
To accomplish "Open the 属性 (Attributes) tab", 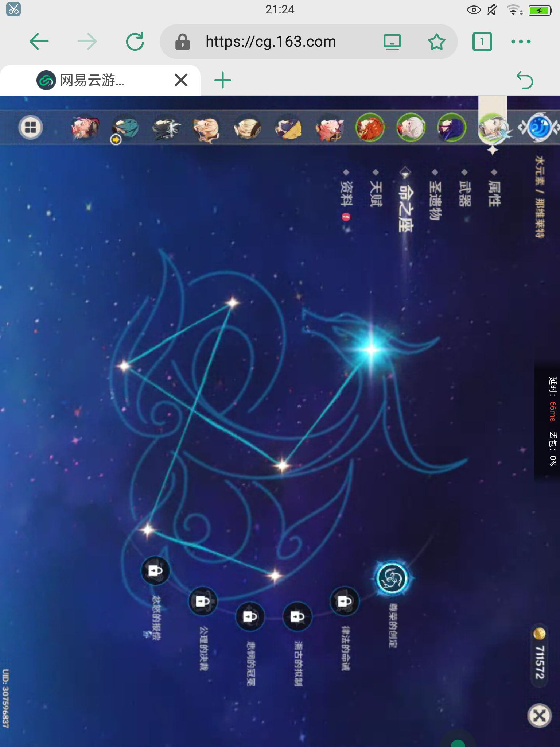I will pyautogui.click(x=494, y=193).
